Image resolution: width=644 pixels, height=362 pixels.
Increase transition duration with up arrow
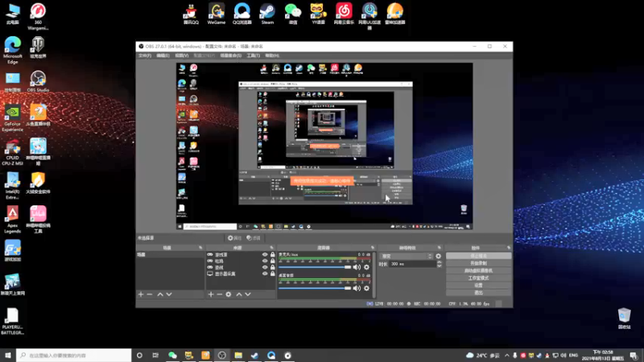pyautogui.click(x=439, y=262)
